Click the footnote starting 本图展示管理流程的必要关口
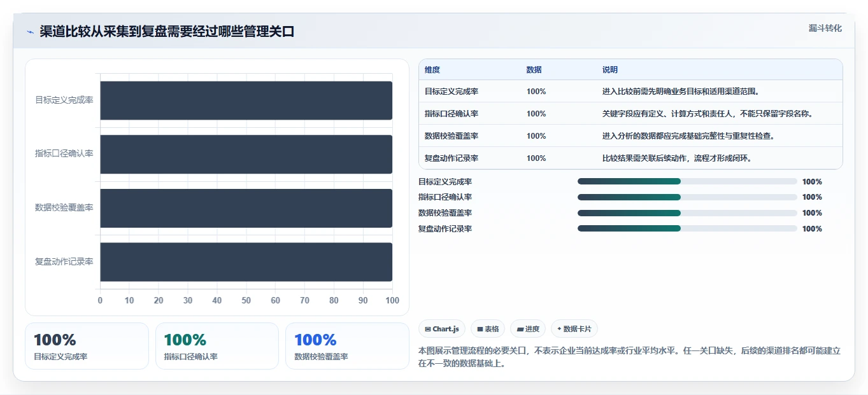This screenshot has width=868, height=395. pyautogui.click(x=630, y=357)
